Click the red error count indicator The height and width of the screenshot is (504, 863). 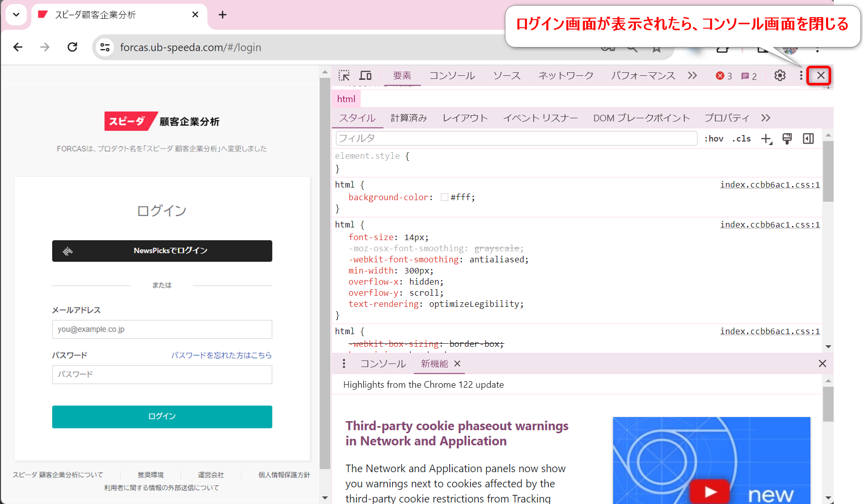[723, 76]
